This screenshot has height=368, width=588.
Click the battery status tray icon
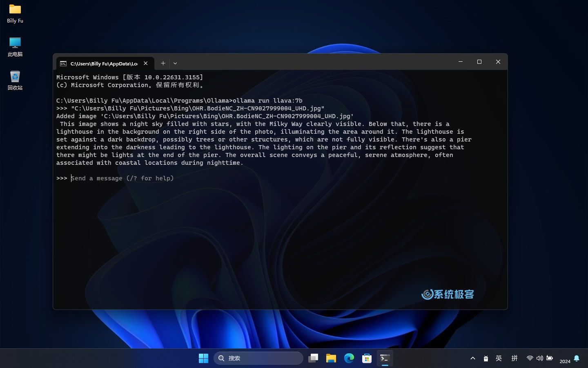click(x=550, y=358)
